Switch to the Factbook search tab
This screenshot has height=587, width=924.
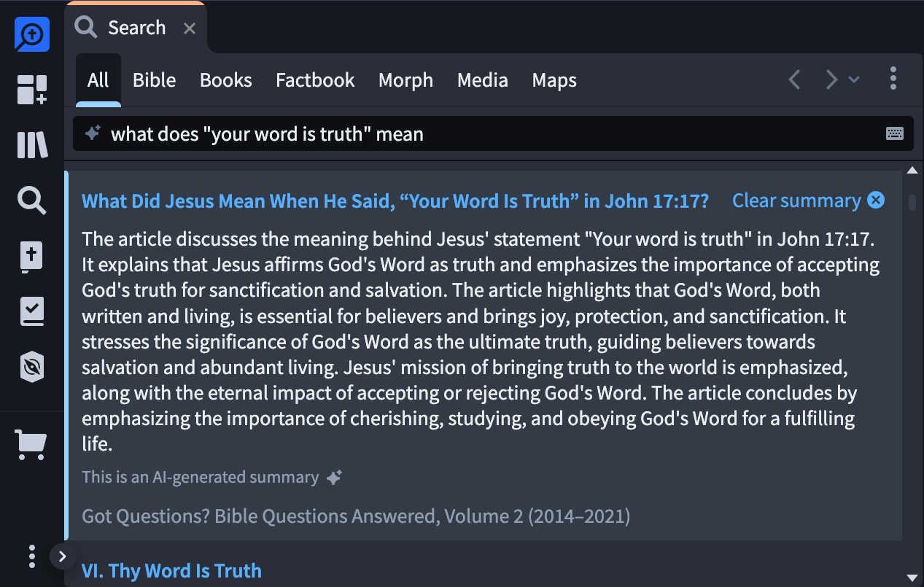[315, 80]
